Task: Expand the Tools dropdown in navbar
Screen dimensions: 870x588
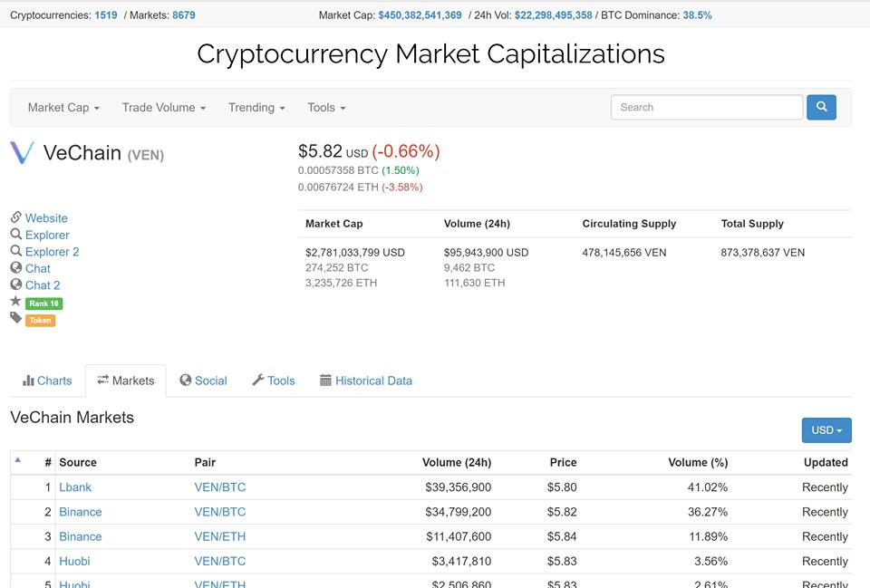Action: pyautogui.click(x=326, y=108)
